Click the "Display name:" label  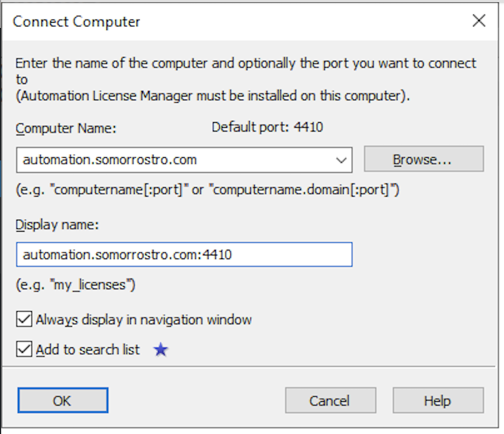click(58, 225)
